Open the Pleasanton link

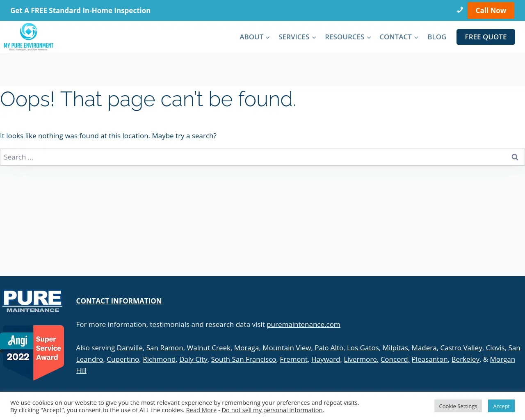(x=430, y=359)
